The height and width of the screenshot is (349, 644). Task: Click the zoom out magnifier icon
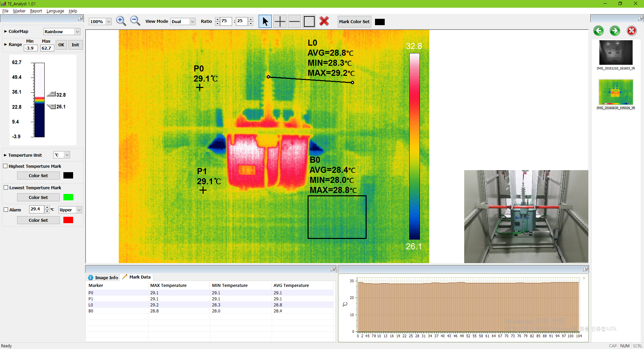click(135, 21)
